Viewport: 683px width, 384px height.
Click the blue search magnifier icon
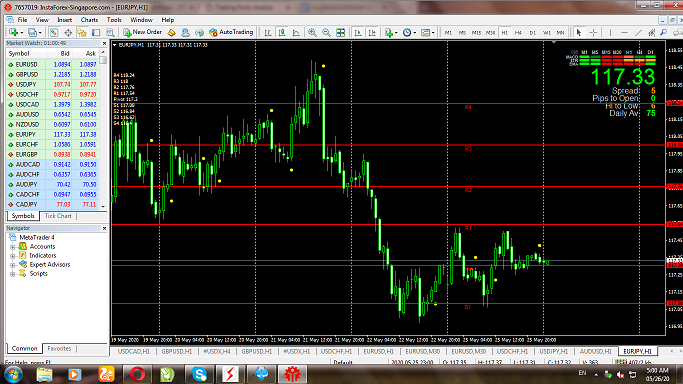[x=664, y=32]
